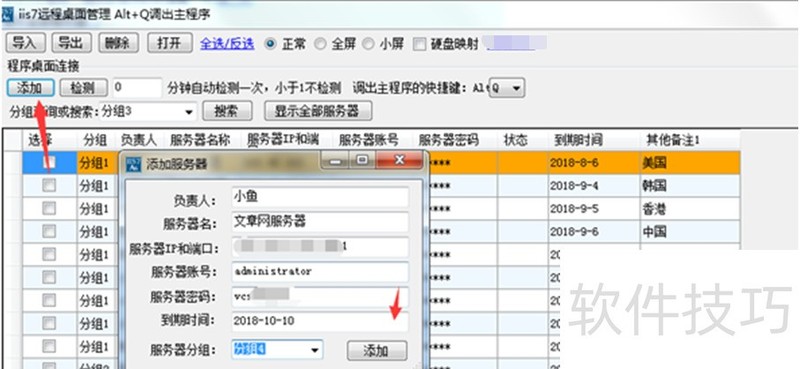Close the 添加服务器 dialog
800x369 pixels.
[x=399, y=161]
